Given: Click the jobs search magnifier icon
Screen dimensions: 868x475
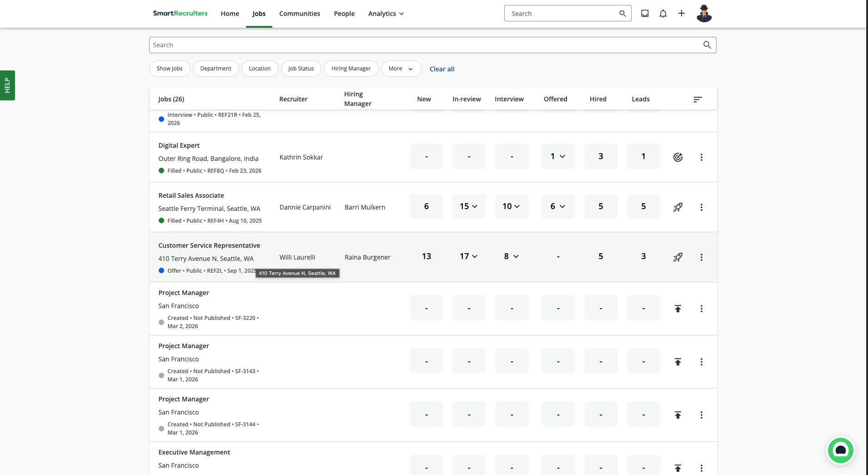Looking at the screenshot, I should point(707,45).
